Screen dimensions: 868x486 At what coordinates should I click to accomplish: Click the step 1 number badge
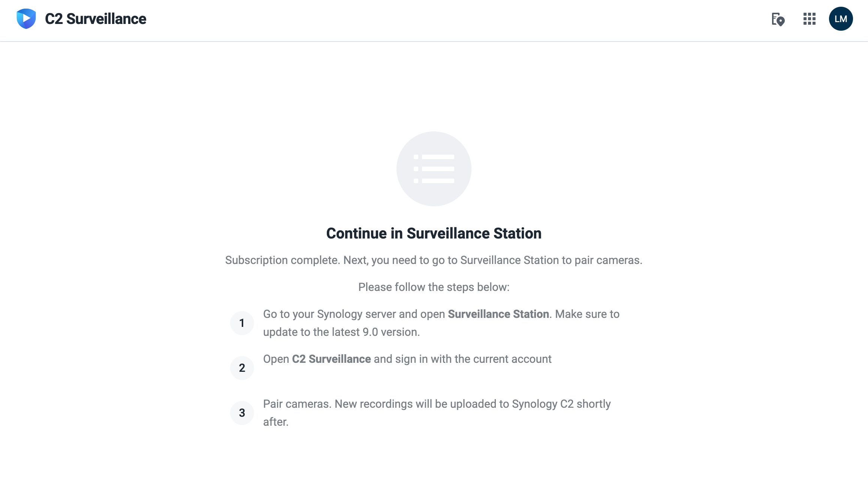(x=242, y=323)
